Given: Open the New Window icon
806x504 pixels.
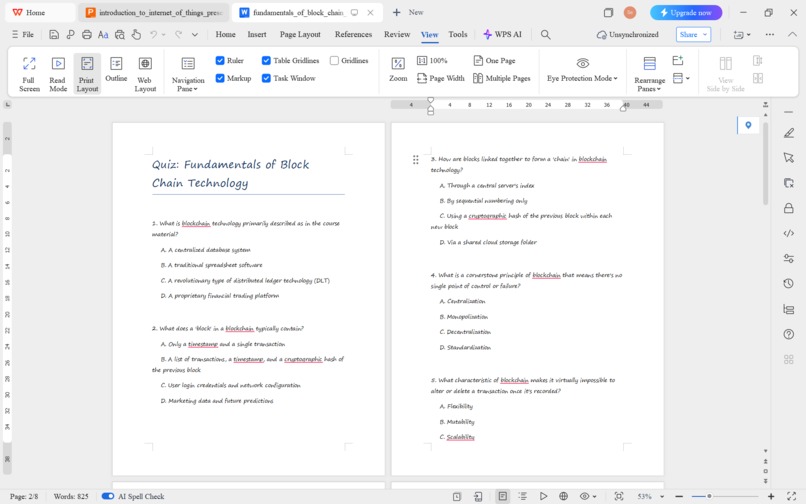Looking at the screenshot, I should [678, 61].
